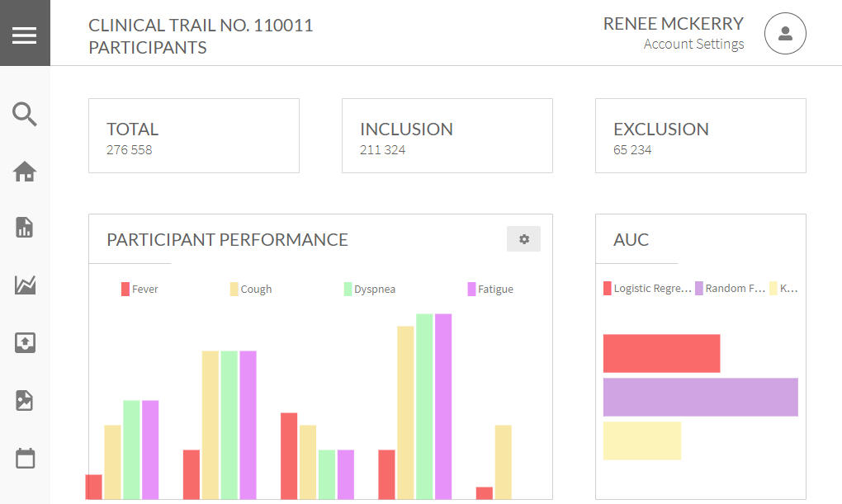
Task: Open the bar chart report document icon
Action: pyautogui.click(x=25, y=228)
